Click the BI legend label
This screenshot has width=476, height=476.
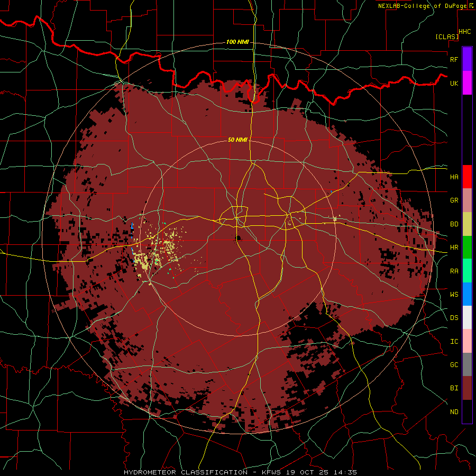454,388
